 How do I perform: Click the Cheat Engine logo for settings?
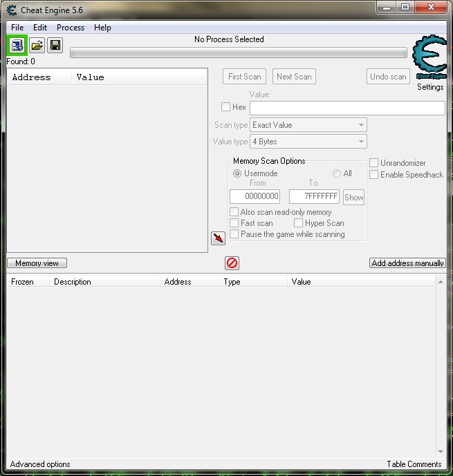click(429, 57)
